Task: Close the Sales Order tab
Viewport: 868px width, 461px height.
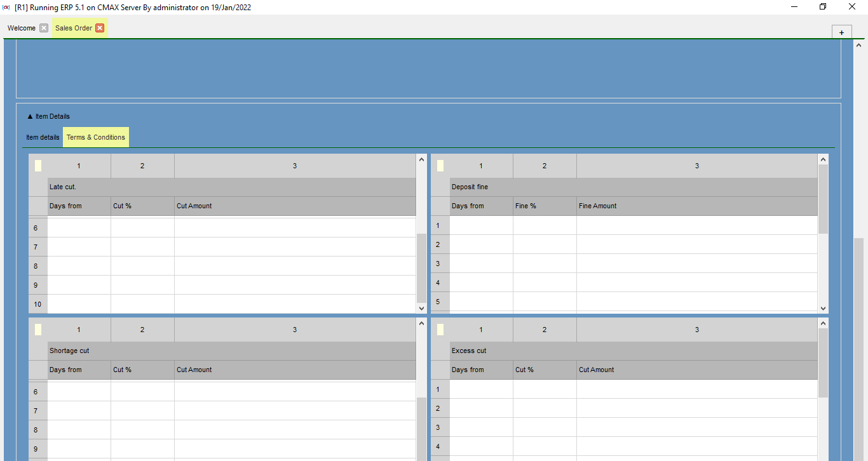Action: (x=100, y=28)
